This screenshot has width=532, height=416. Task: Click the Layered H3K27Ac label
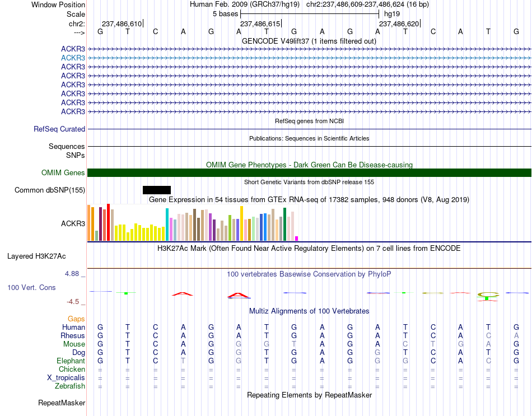click(36, 256)
